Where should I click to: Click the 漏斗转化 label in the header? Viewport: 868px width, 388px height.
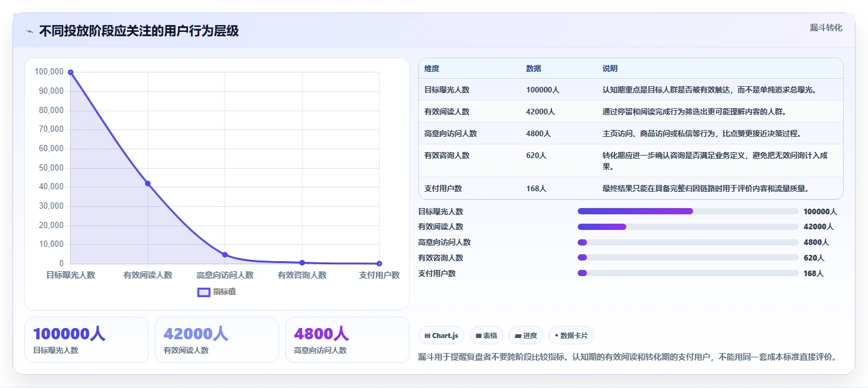826,27
